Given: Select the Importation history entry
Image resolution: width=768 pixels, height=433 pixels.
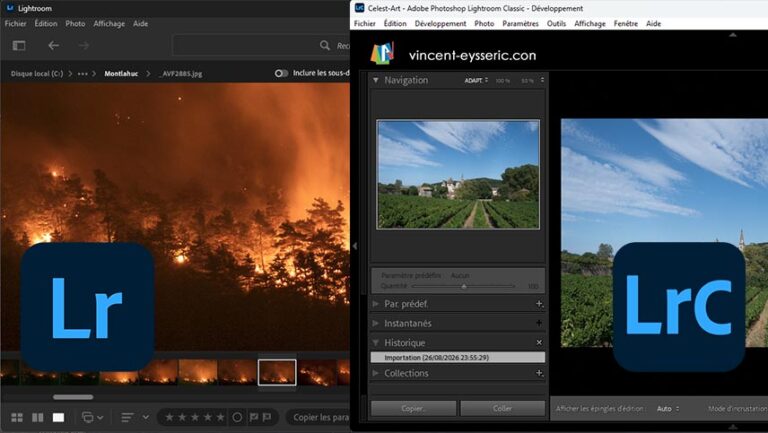Looking at the screenshot, I should [457, 358].
